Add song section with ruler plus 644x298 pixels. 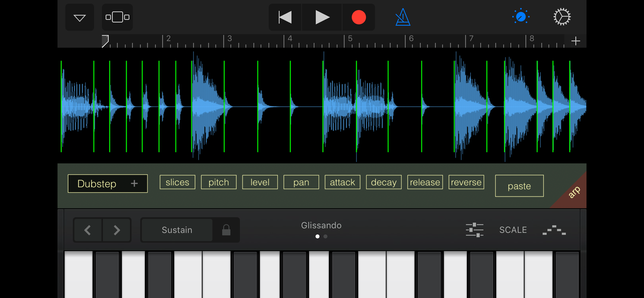(575, 41)
